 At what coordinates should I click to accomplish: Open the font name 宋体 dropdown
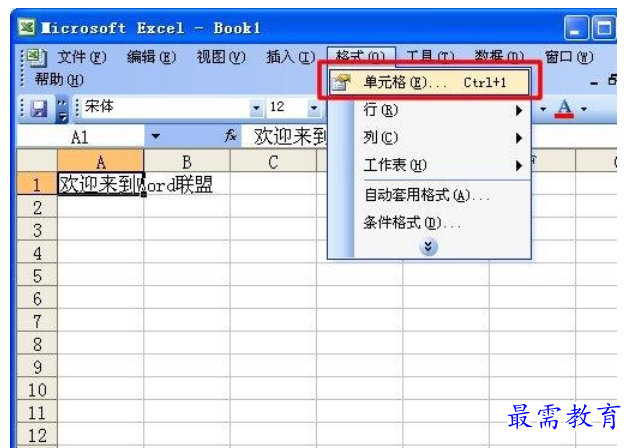click(x=256, y=108)
